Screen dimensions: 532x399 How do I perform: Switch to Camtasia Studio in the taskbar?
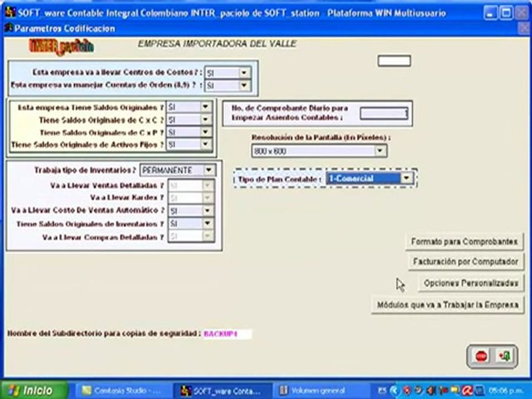(x=122, y=391)
